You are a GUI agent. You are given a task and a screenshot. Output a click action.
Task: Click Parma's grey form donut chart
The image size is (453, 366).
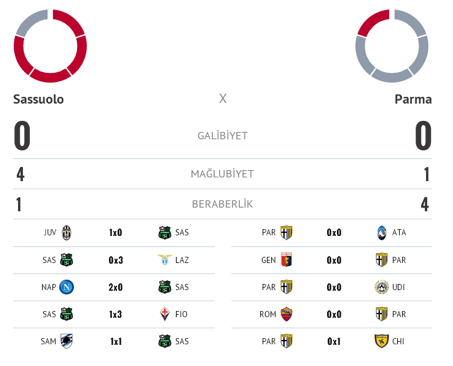click(392, 46)
